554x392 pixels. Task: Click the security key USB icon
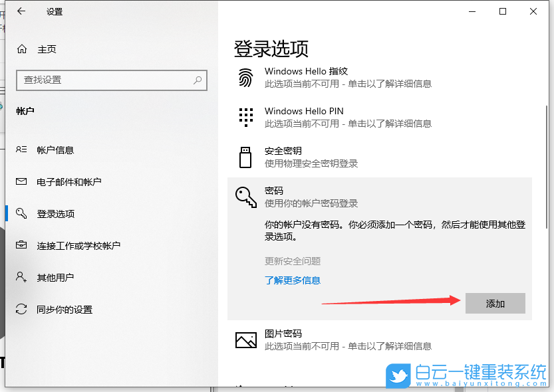pyautogui.click(x=245, y=157)
